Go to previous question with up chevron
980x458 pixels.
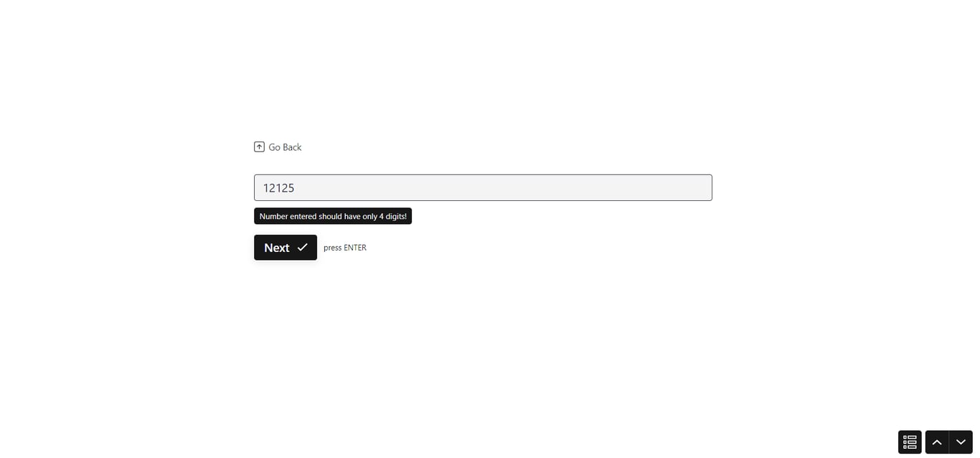click(937, 442)
